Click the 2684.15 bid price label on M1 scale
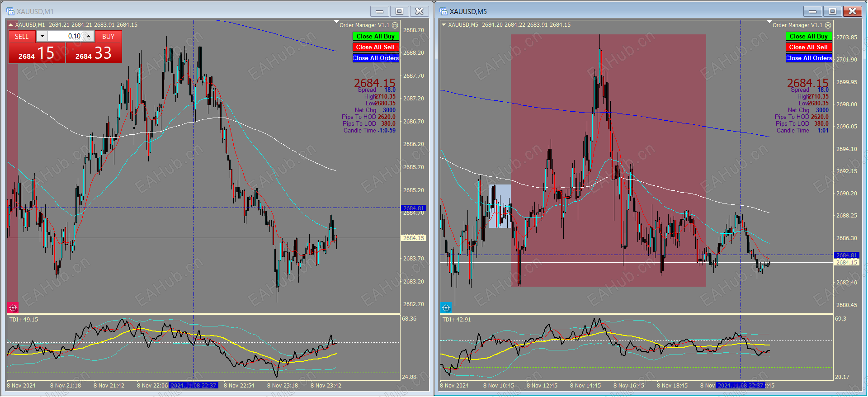Viewport: 868px width, 397px height. pos(414,238)
